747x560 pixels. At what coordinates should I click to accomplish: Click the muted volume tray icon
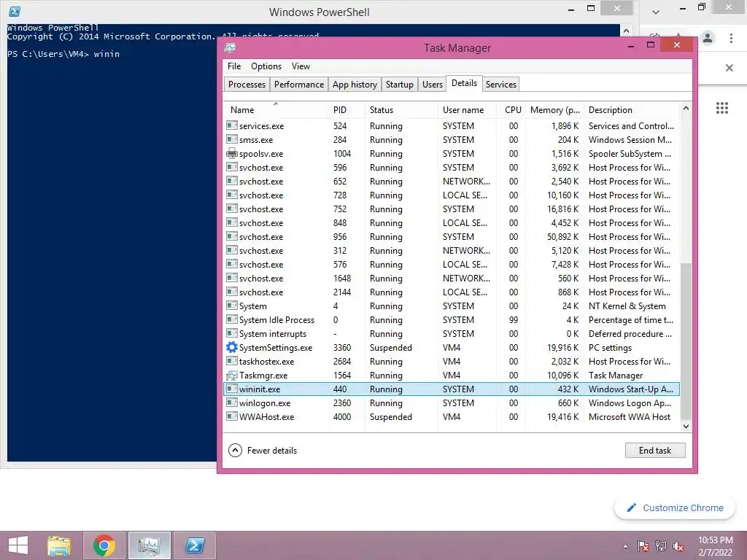(678, 546)
